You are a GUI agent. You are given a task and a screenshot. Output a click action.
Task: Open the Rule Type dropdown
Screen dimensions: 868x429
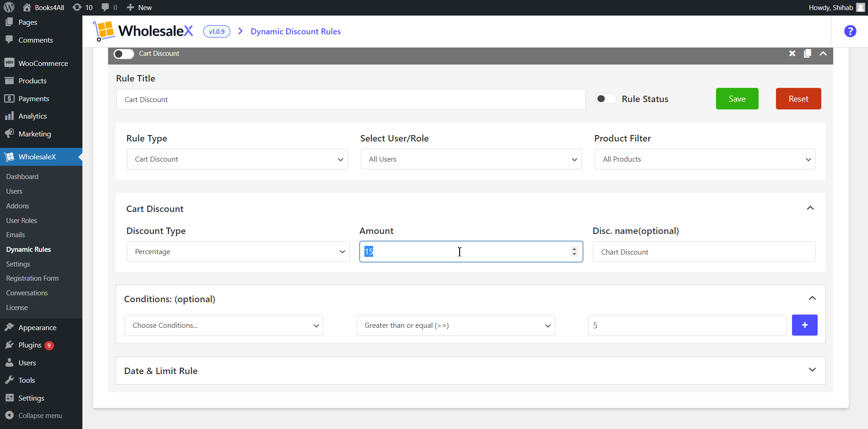(237, 159)
